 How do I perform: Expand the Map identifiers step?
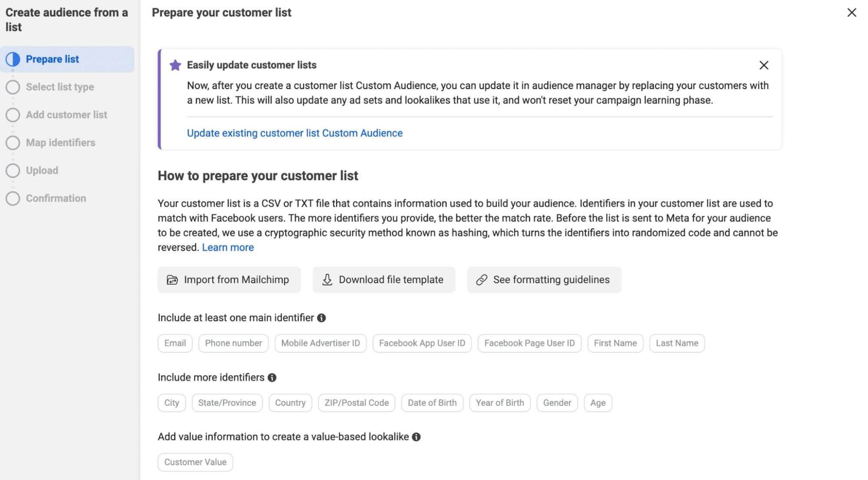pos(59,142)
